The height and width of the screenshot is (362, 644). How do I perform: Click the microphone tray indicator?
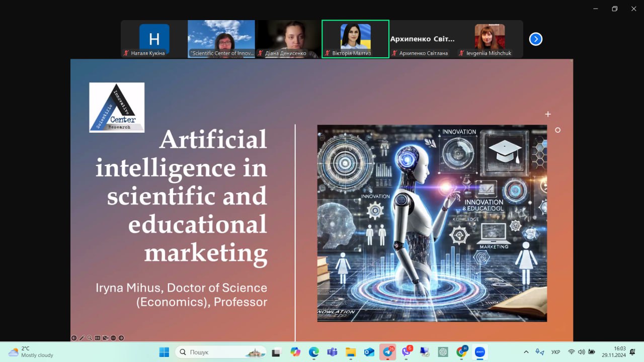pyautogui.click(x=540, y=352)
